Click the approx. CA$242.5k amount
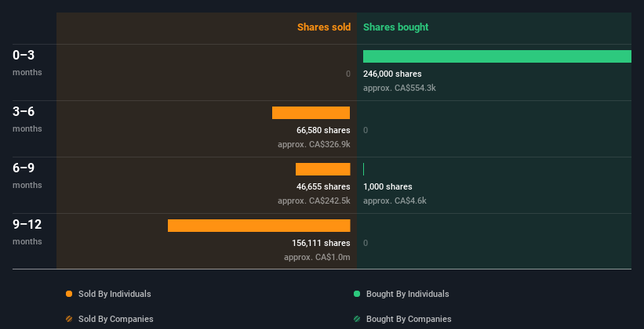Screen dimensions: 644x329 point(314,201)
